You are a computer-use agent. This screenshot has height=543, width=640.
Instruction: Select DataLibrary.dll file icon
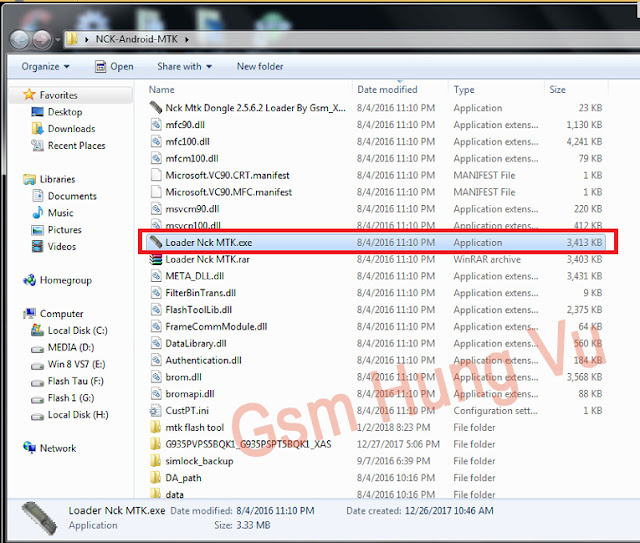(x=156, y=343)
